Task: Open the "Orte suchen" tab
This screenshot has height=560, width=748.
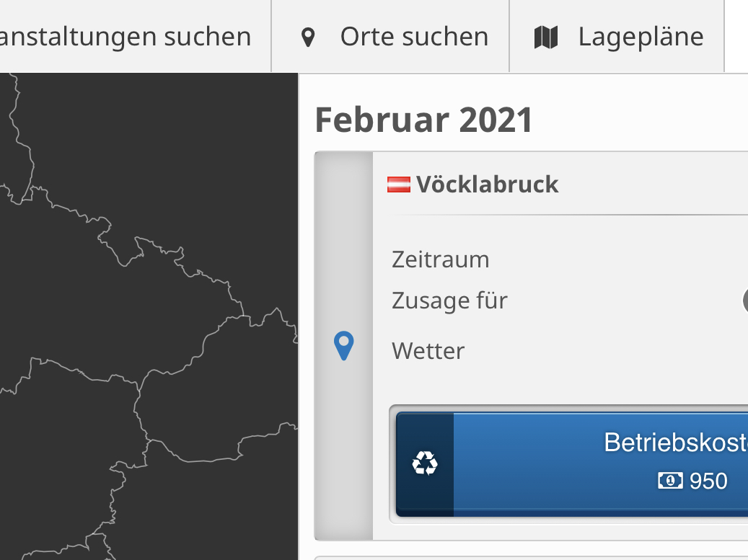Action: 413,36
